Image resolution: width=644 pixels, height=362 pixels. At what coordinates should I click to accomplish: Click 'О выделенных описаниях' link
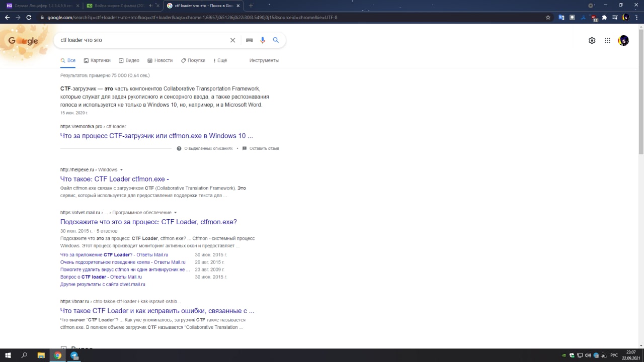point(205,148)
